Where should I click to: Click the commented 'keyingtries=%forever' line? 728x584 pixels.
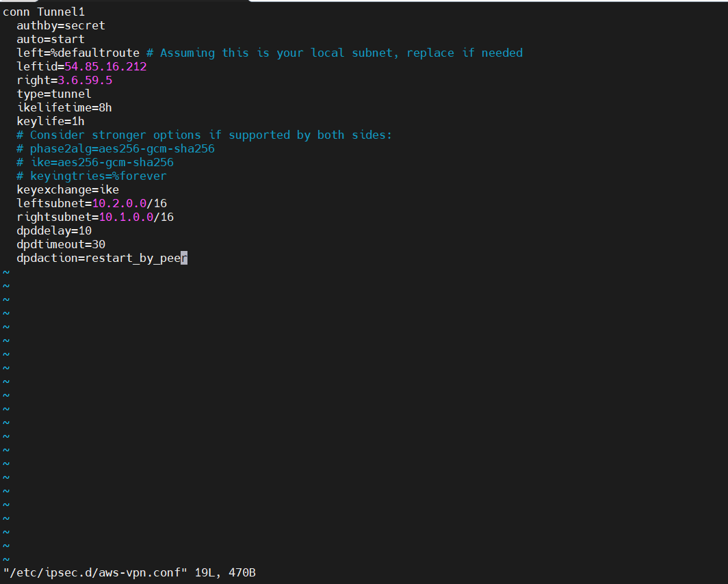tap(92, 176)
